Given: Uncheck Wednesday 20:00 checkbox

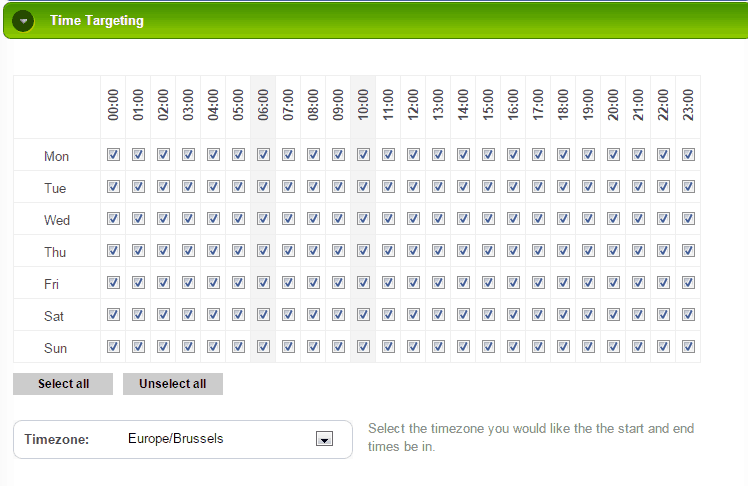Looking at the screenshot, I should pyautogui.click(x=613, y=218).
